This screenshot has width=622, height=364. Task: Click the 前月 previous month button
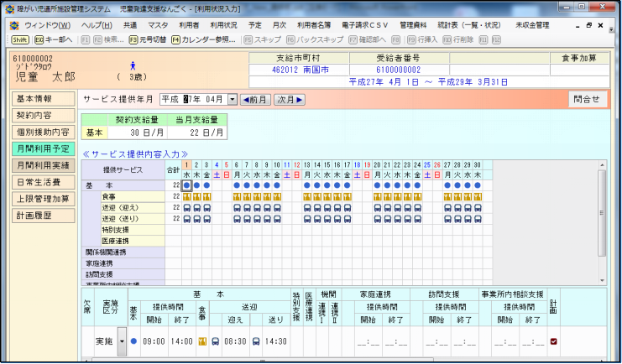coord(255,99)
